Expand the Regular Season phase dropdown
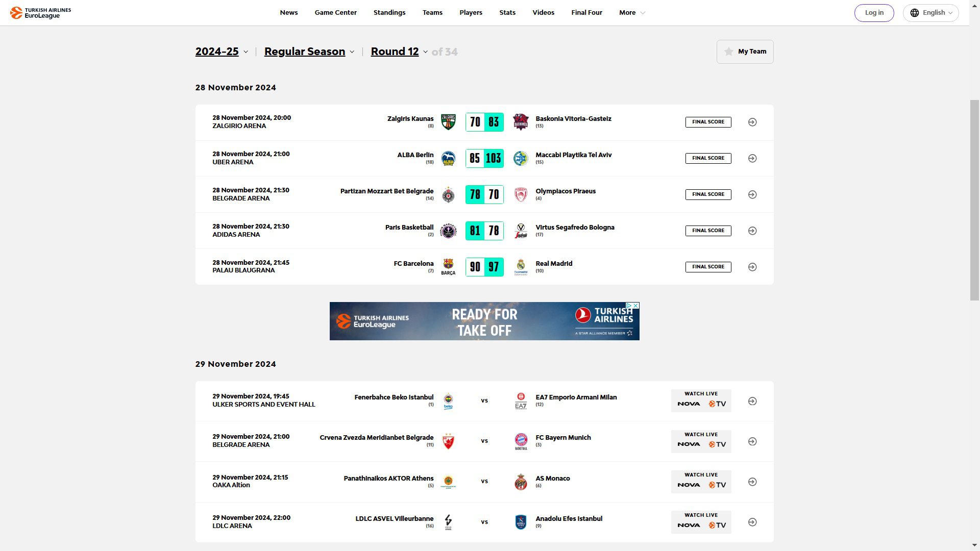The image size is (980, 551). click(x=309, y=52)
